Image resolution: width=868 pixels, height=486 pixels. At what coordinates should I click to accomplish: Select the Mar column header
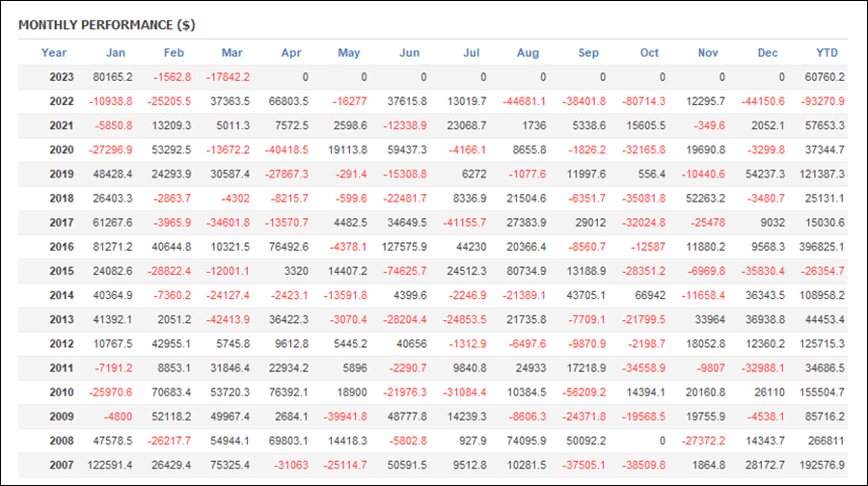point(231,53)
